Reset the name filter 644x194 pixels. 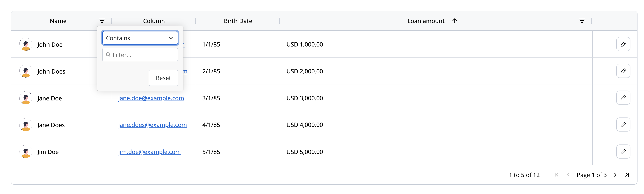coord(163,78)
